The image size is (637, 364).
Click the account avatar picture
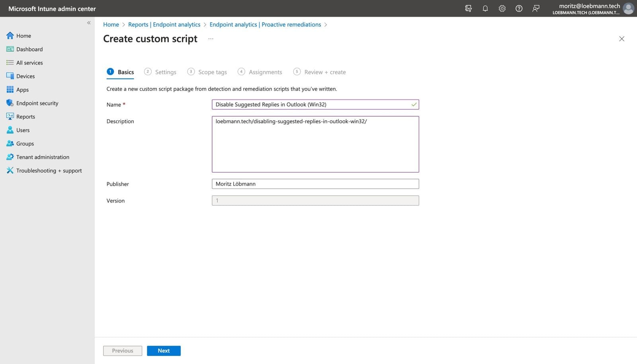coord(628,8)
